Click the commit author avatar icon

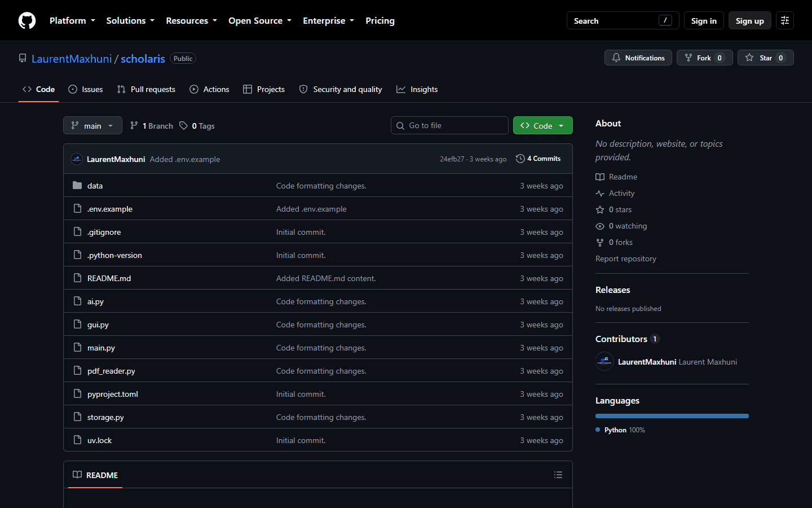pos(77,159)
